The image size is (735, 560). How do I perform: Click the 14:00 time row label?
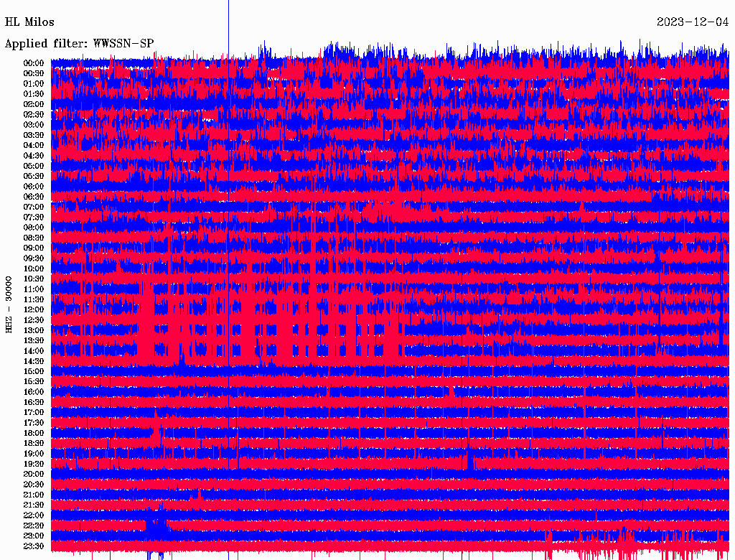click(33, 351)
